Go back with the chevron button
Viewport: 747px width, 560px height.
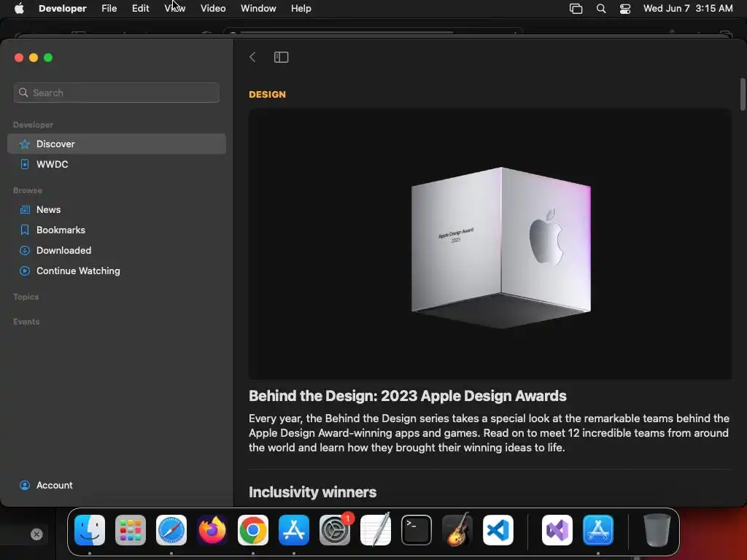[x=252, y=57]
